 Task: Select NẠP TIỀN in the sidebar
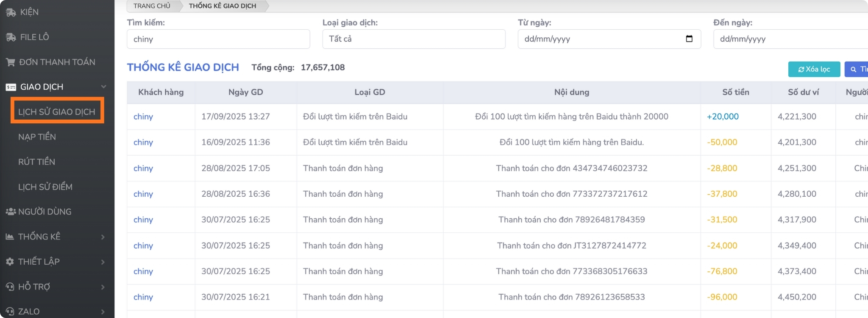(x=37, y=137)
